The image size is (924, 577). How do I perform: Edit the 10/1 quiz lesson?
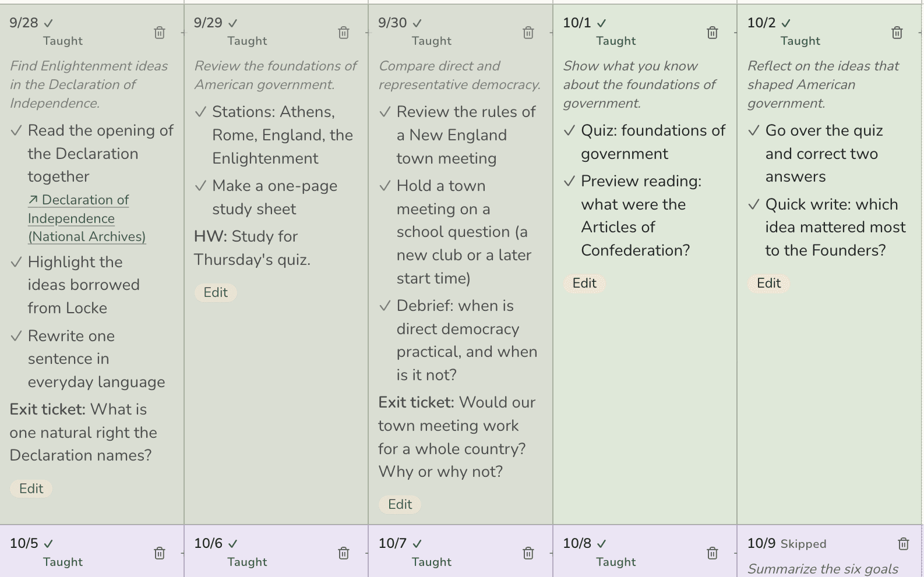point(584,283)
